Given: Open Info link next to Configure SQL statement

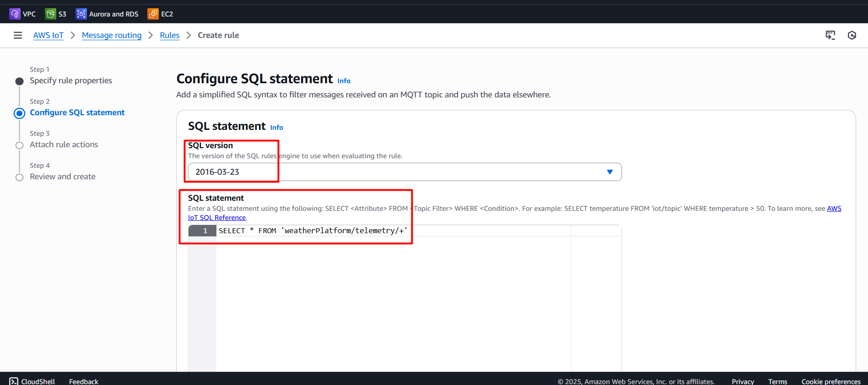Looking at the screenshot, I should 344,81.
